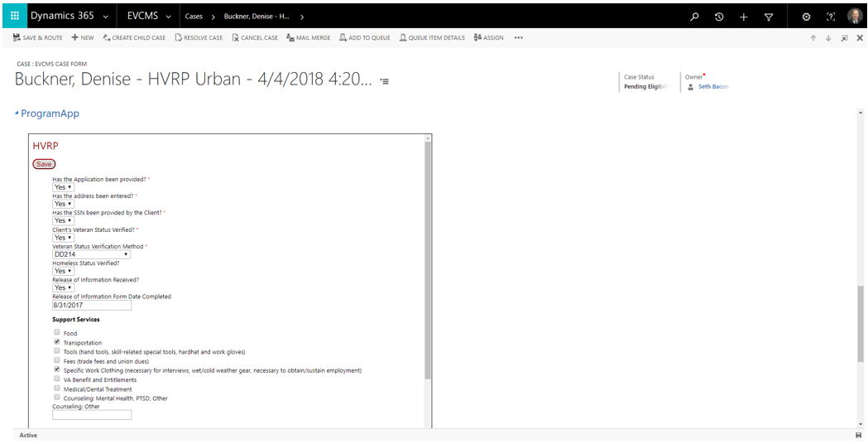Toggle Medical/Dental Treatment checkbox
Screen dimensions: 868x444
pos(56,388)
